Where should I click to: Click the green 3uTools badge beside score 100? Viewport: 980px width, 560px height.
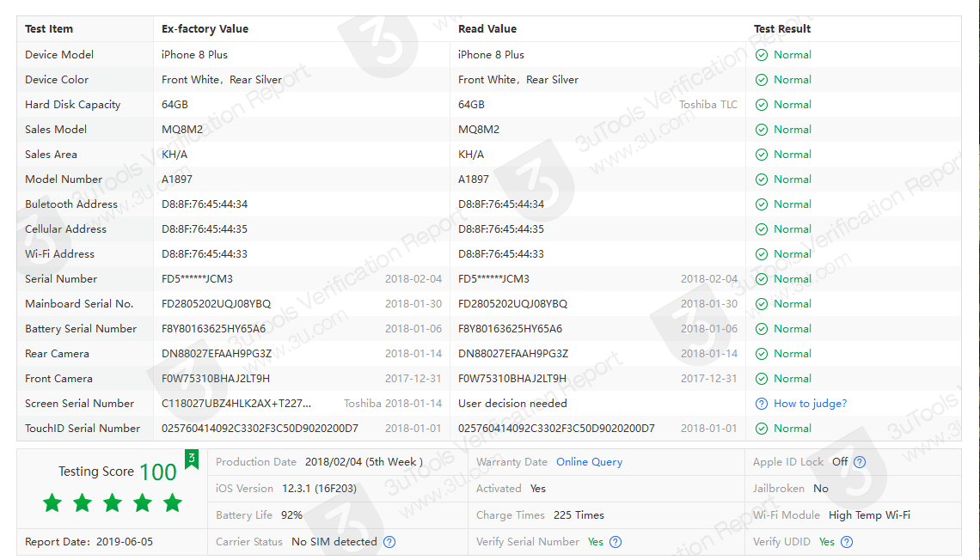192,460
